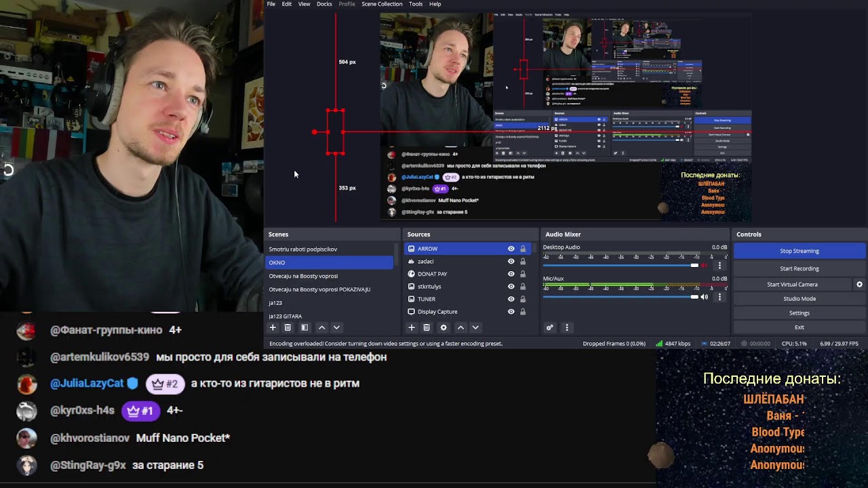The width and height of the screenshot is (868, 488).
Task: Open the Audio Mixer options menu
Action: pos(567,327)
